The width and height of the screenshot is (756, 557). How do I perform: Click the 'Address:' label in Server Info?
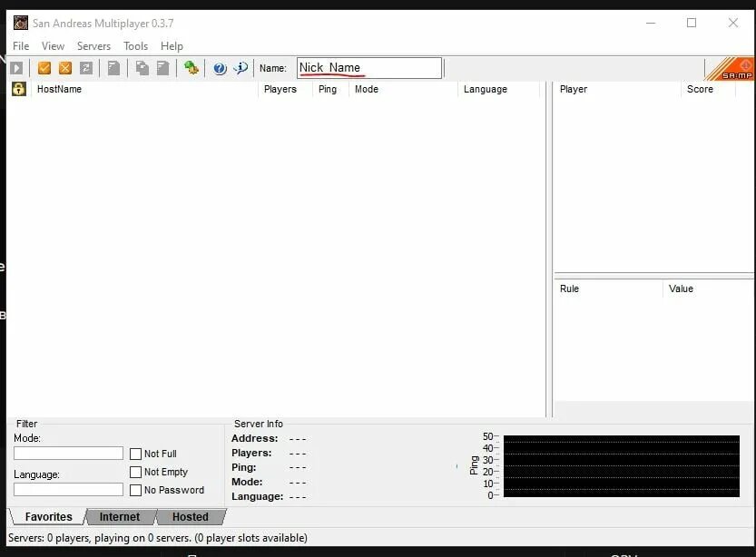[x=254, y=438]
